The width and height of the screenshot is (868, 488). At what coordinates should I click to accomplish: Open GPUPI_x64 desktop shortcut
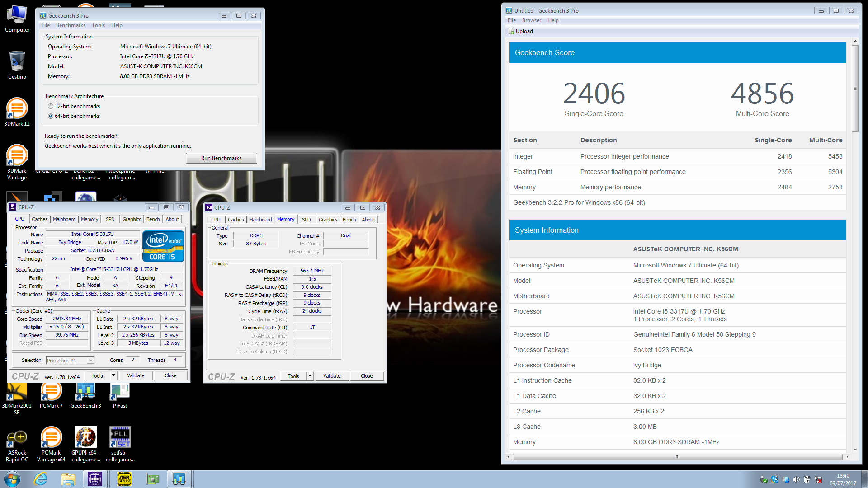pos(86,445)
